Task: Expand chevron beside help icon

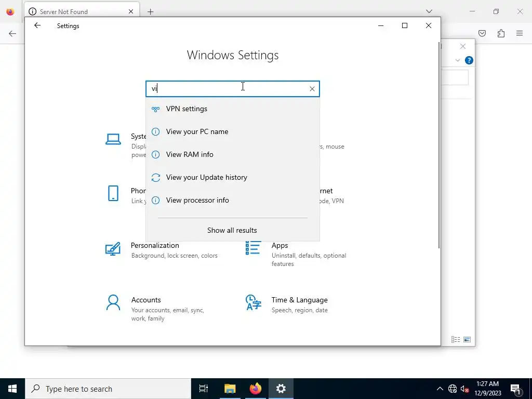Action: 457,60
